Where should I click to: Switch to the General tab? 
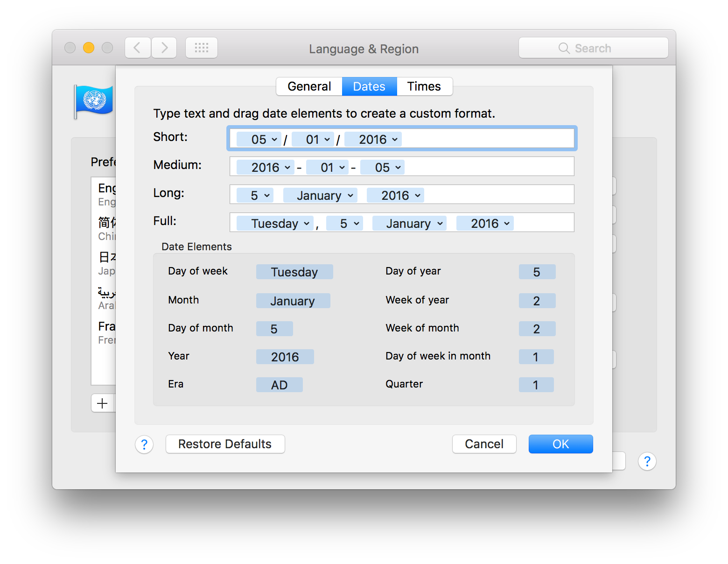(309, 86)
